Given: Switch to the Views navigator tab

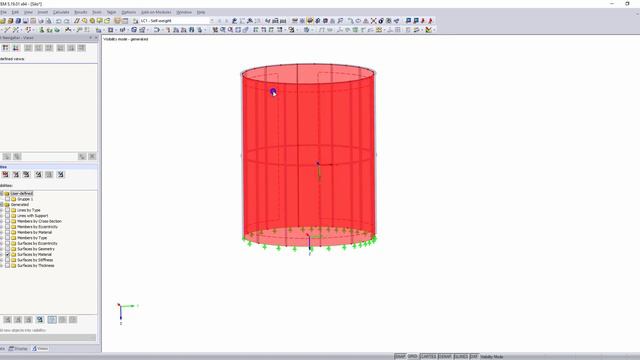Looking at the screenshot, I should (x=40, y=349).
